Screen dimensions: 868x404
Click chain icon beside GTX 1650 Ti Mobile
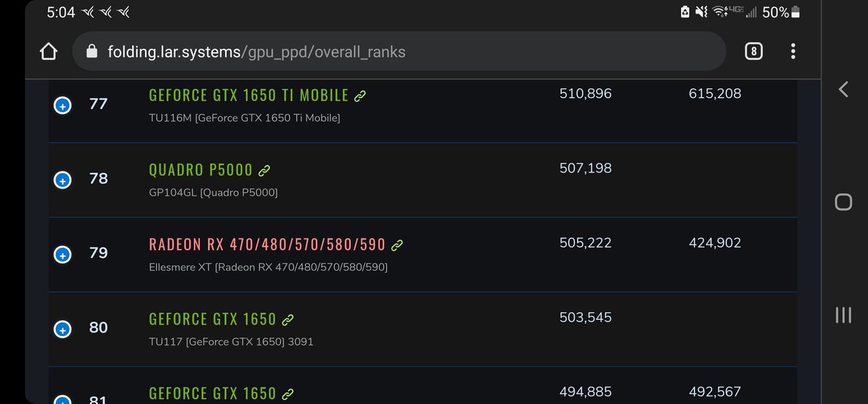click(360, 96)
